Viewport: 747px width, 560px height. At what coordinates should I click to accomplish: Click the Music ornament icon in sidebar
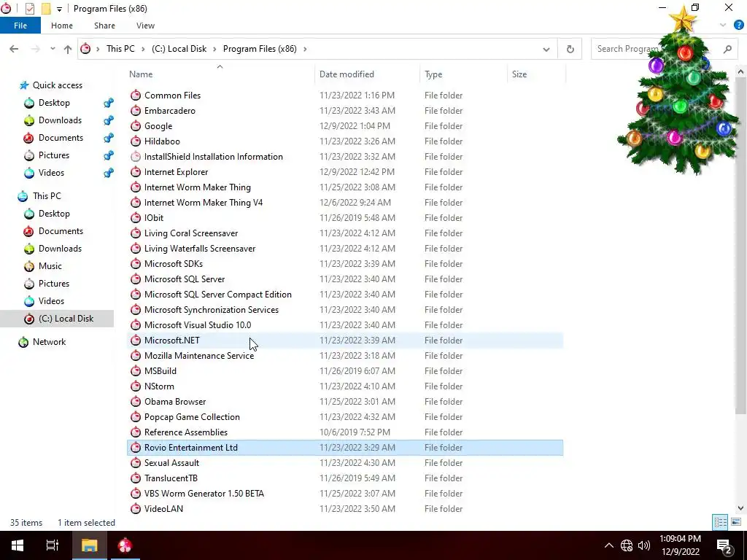click(29, 266)
